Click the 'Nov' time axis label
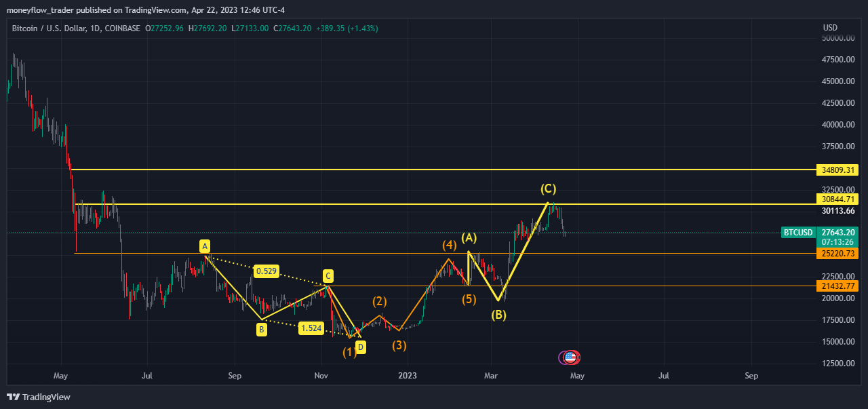868x409 pixels. point(321,375)
